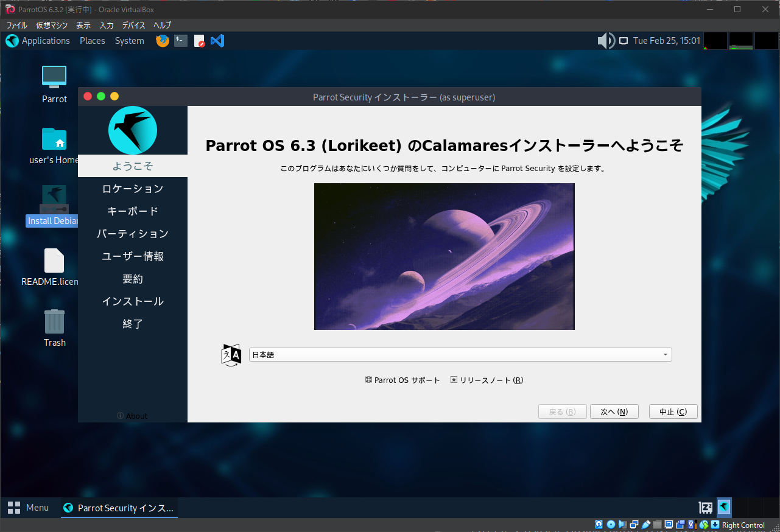
Task: Click the system monitor graph applet
Action: (741, 41)
